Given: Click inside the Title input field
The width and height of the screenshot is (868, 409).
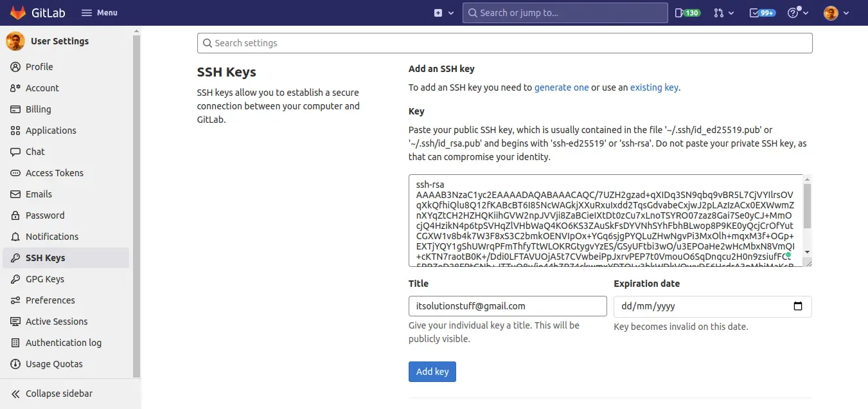Looking at the screenshot, I should coord(507,305).
